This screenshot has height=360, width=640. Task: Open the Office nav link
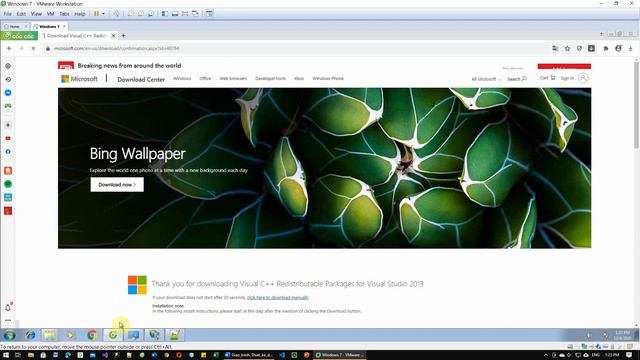click(x=205, y=78)
